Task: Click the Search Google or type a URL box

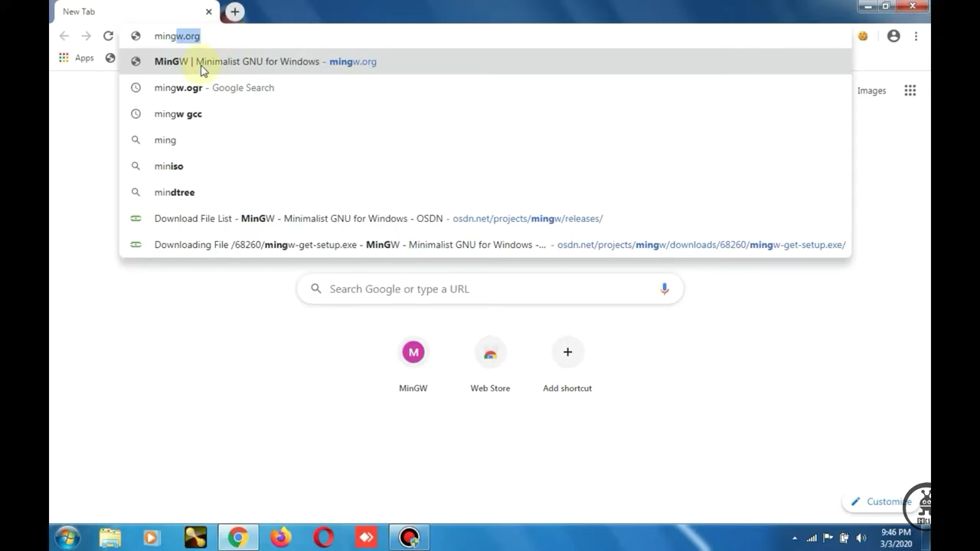Action: [x=490, y=289]
